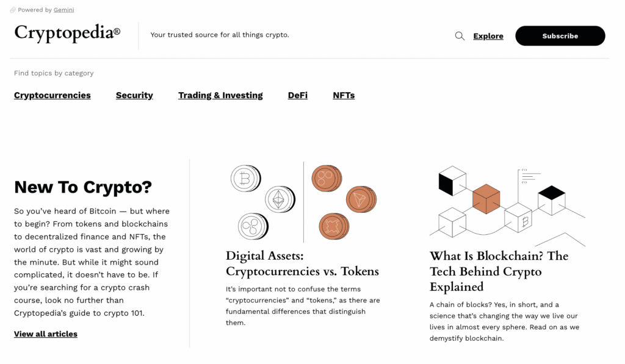The height and width of the screenshot is (364, 625).
Task: Follow the View all articles link
Action: pyautogui.click(x=46, y=334)
